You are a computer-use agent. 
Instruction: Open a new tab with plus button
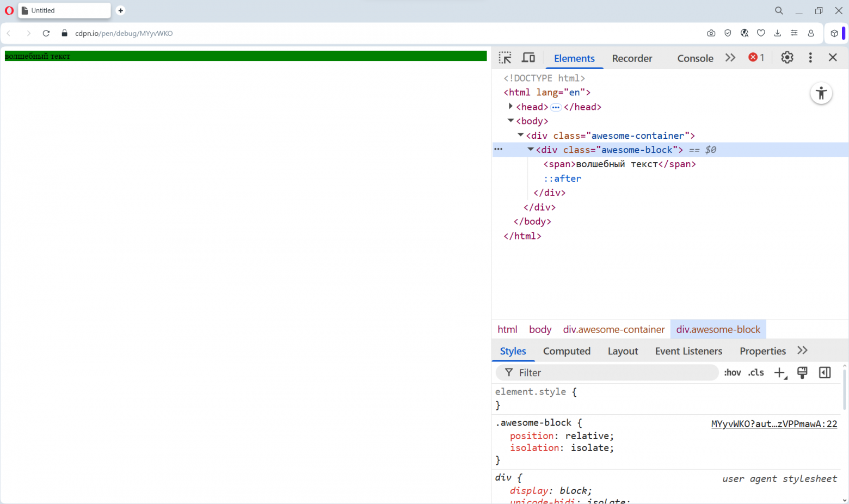click(121, 10)
